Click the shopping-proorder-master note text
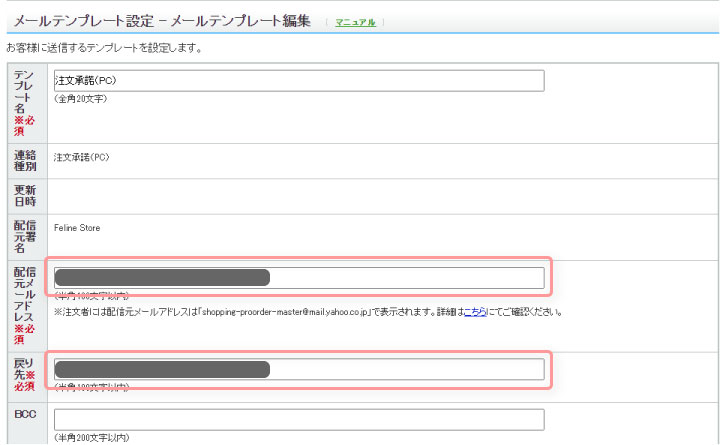 308,312
